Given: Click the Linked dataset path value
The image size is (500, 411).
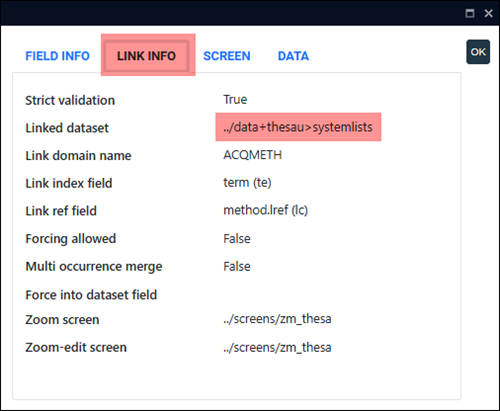Looking at the screenshot, I should (298, 127).
